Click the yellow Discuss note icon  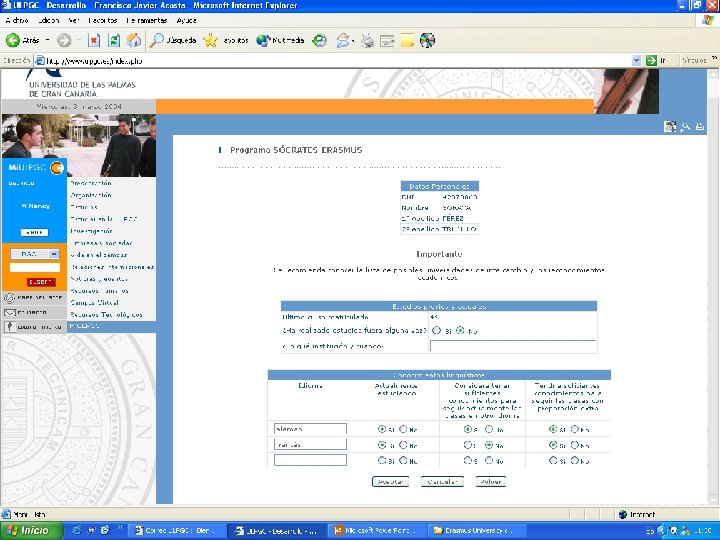click(x=407, y=40)
